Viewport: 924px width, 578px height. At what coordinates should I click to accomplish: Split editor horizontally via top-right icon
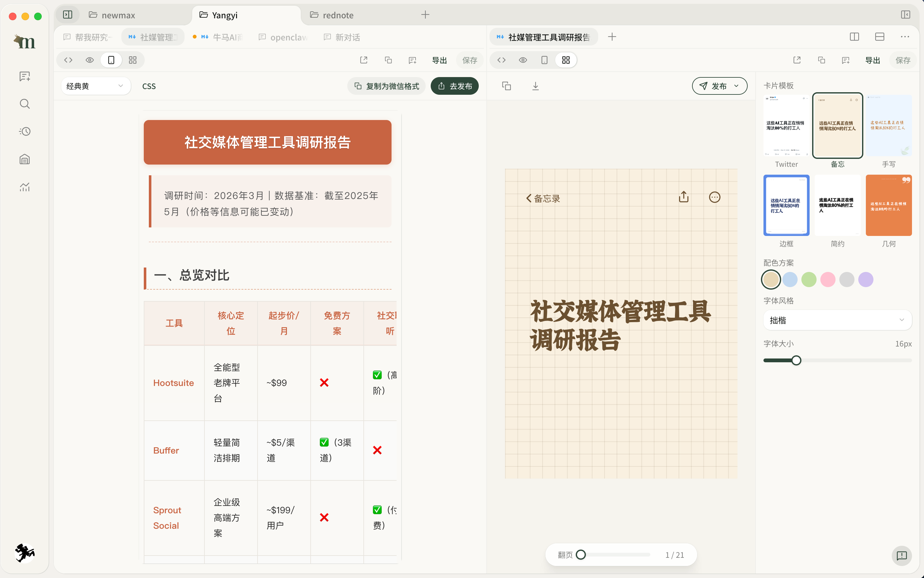[879, 37]
